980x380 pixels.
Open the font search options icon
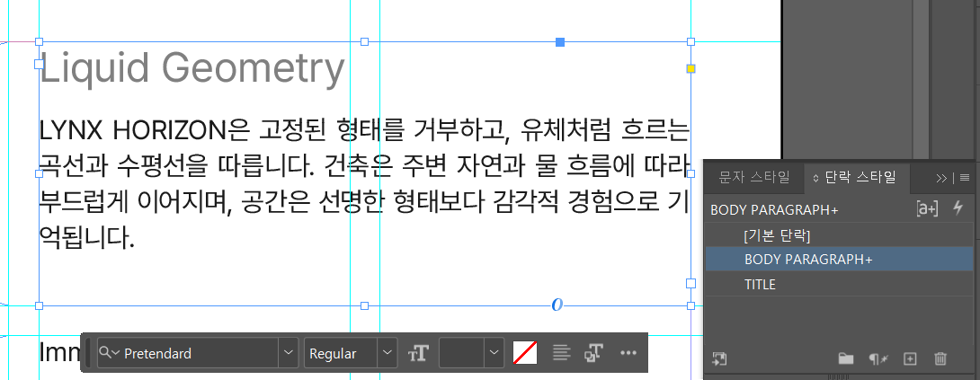110,353
